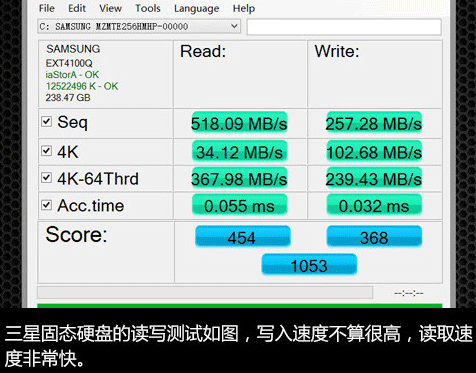Open the View menu
The width and height of the screenshot is (476, 373).
(x=110, y=8)
